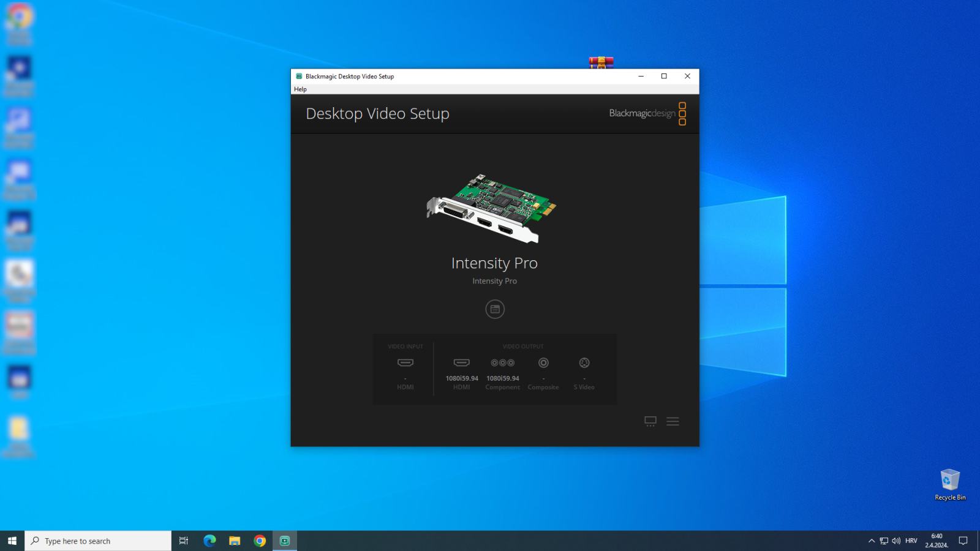Click the Composite output connector icon

click(543, 362)
